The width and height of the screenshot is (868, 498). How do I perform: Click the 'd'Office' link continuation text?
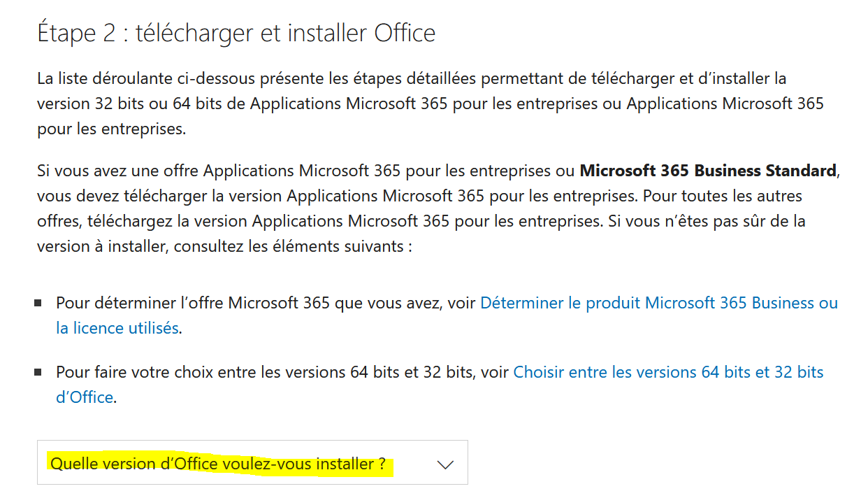pyautogui.click(x=85, y=397)
